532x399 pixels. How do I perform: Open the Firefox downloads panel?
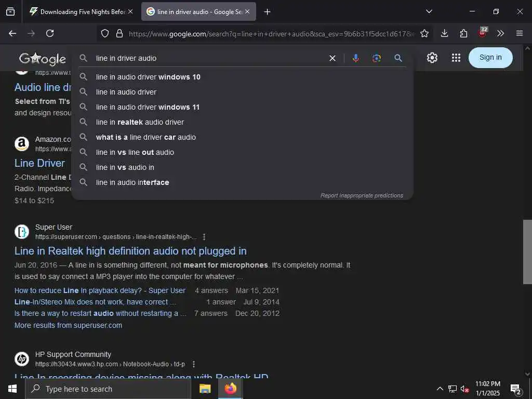point(444,33)
